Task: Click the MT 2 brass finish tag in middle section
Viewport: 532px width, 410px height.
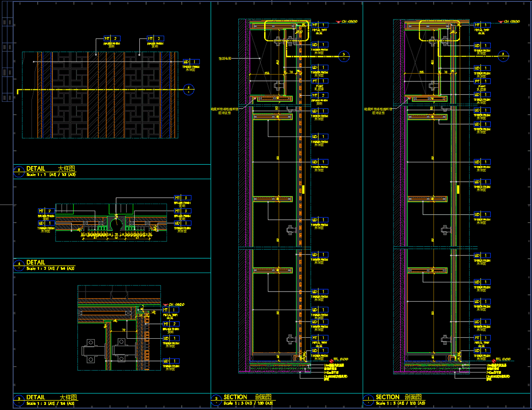Action: click(x=320, y=95)
